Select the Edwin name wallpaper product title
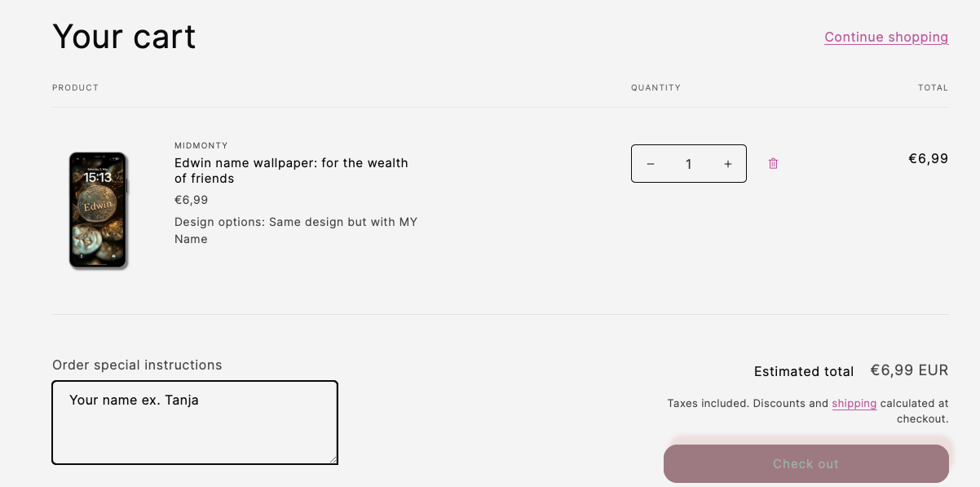The width and height of the screenshot is (980, 487). 290,170
